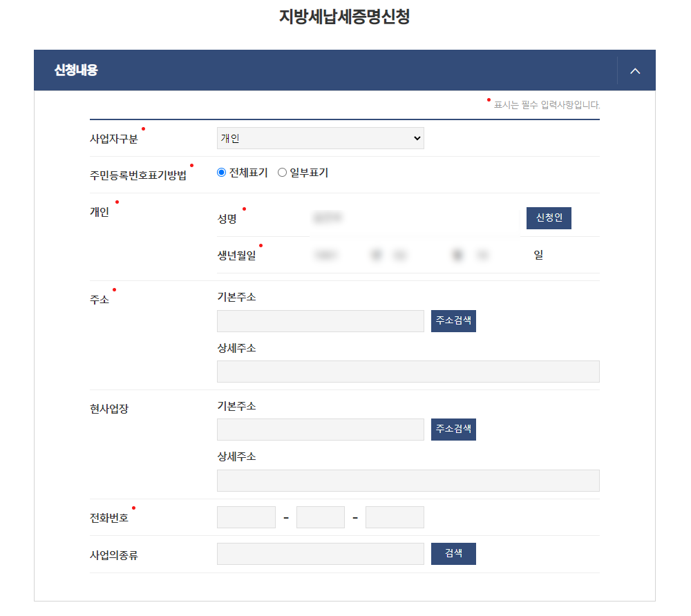
Task: Click the last 전화번호 segment field
Action: point(395,517)
